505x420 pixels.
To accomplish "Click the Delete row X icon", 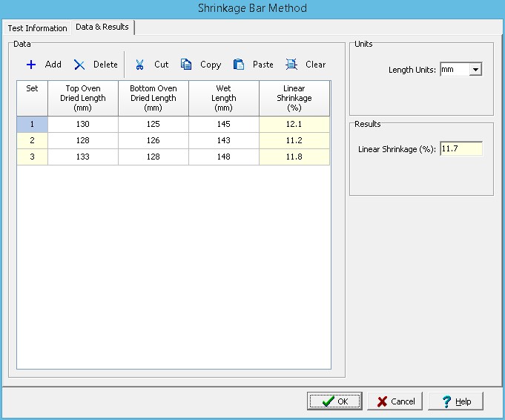I will [x=79, y=65].
